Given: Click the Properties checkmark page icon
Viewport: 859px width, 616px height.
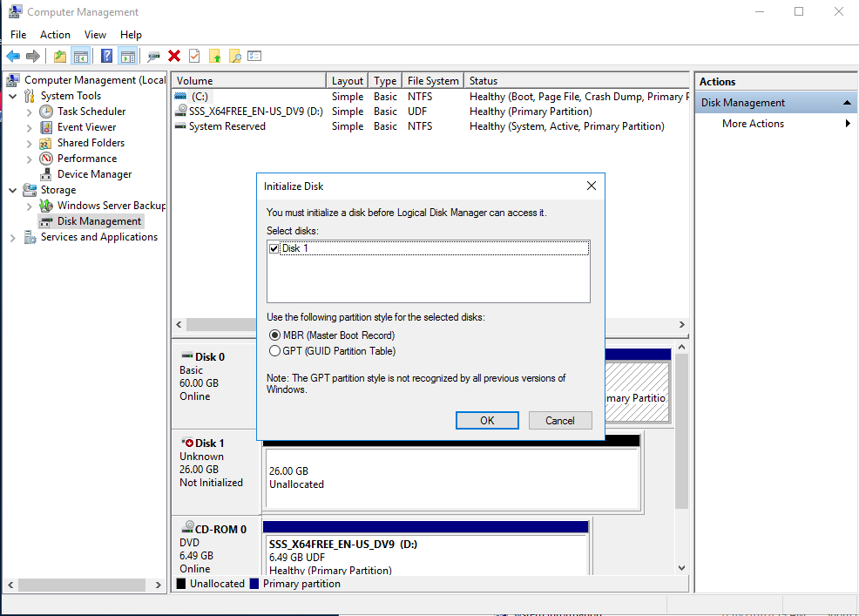Looking at the screenshot, I should (x=194, y=57).
